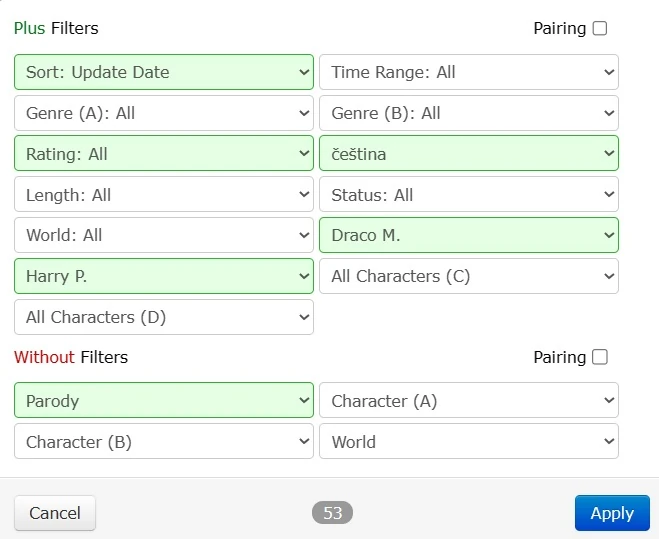Image resolution: width=659 pixels, height=539 pixels.
Task: Open the World: All dropdown
Action: (164, 235)
